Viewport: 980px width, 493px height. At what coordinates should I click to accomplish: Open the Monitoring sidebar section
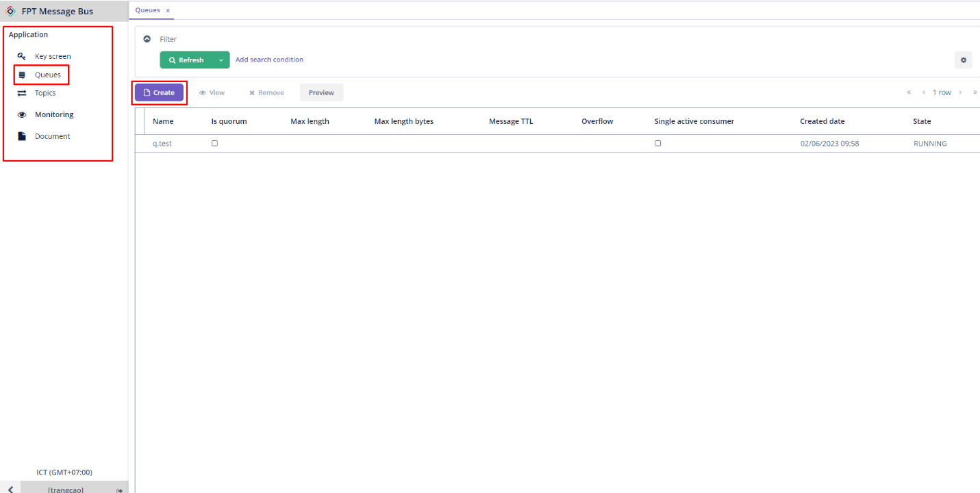point(54,114)
